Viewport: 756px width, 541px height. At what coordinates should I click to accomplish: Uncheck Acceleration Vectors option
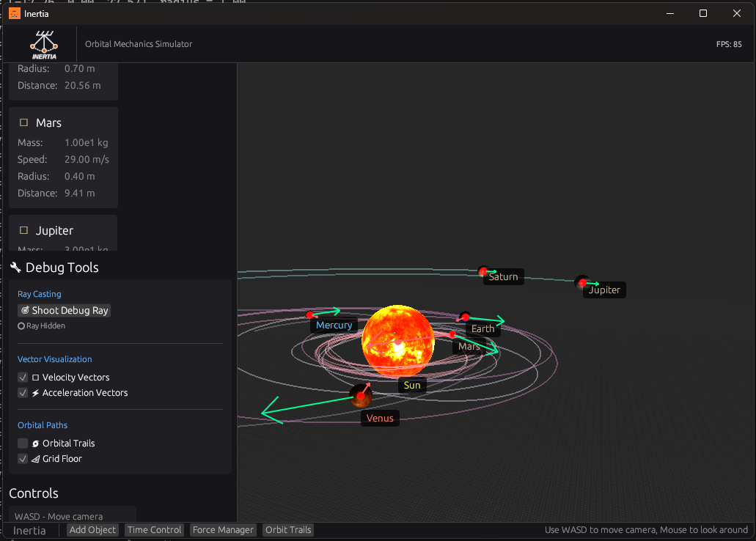point(23,393)
